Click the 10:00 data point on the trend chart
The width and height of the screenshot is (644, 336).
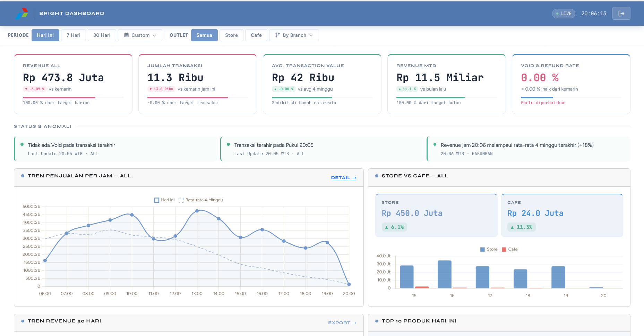point(132,215)
